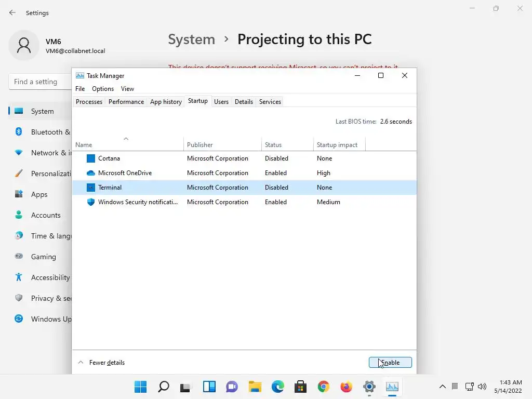Click the High startup impact value for OneDrive
This screenshot has height=399, width=532.
pyautogui.click(x=324, y=173)
